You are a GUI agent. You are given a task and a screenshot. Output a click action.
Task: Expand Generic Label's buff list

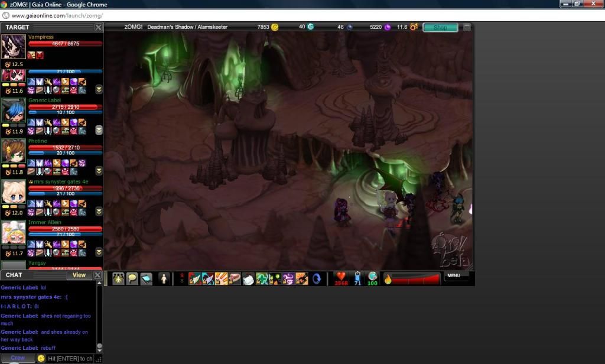point(99,130)
